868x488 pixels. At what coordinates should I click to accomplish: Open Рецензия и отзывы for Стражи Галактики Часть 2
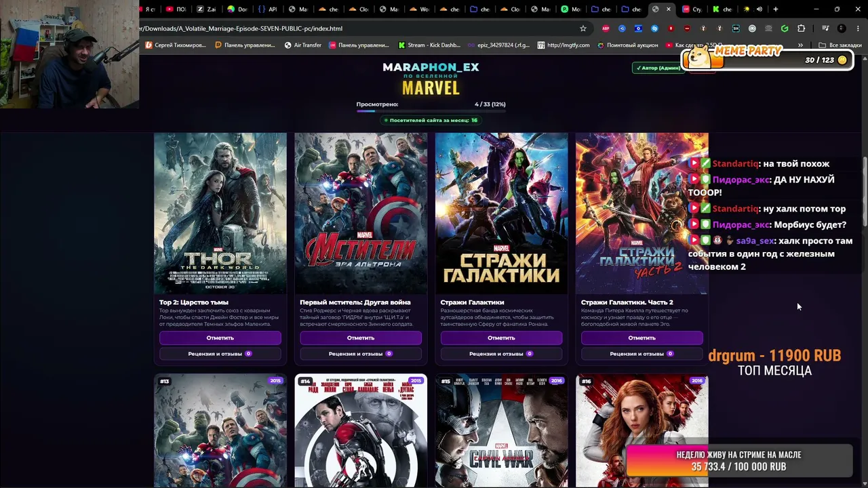click(x=642, y=354)
